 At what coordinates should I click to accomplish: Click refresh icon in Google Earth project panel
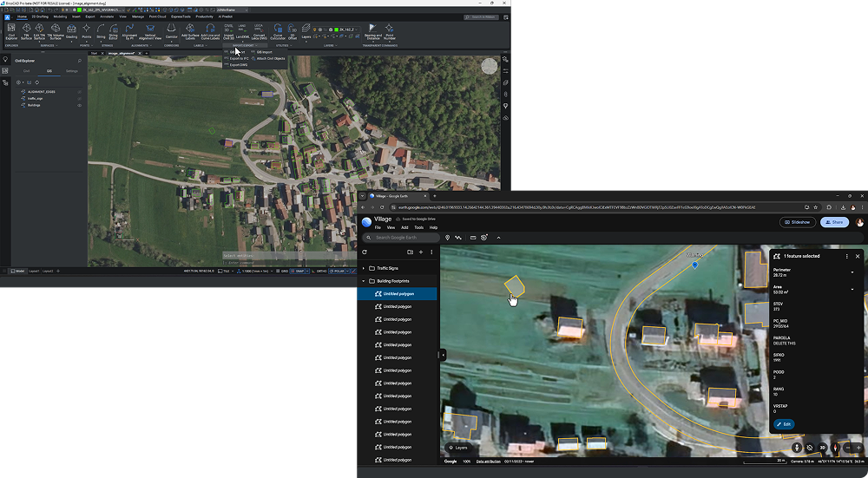[x=365, y=252]
